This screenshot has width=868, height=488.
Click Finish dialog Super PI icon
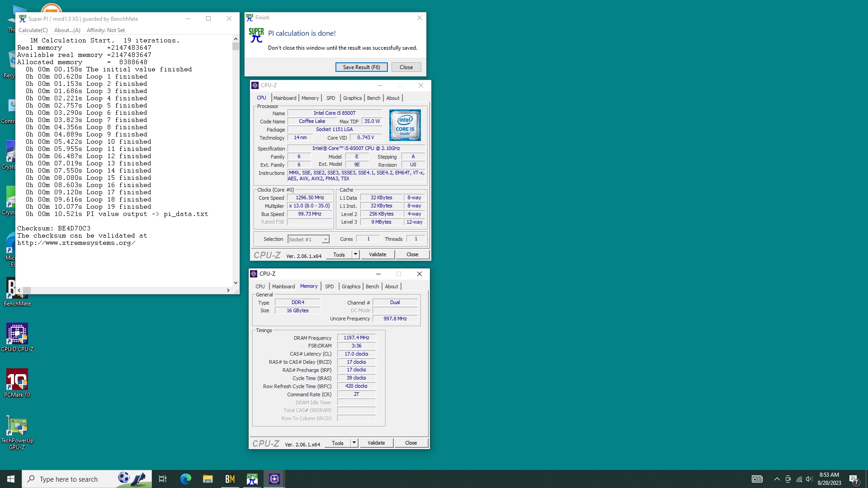[256, 35]
